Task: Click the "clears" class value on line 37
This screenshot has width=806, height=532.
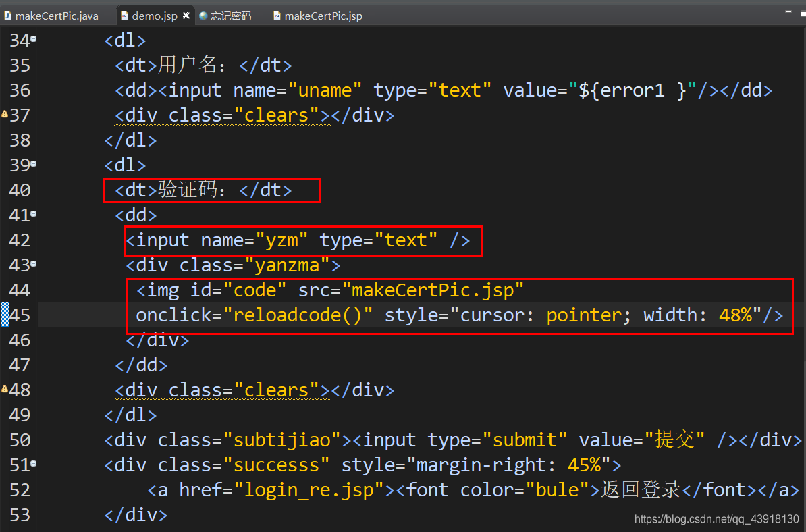Action: click(x=277, y=115)
